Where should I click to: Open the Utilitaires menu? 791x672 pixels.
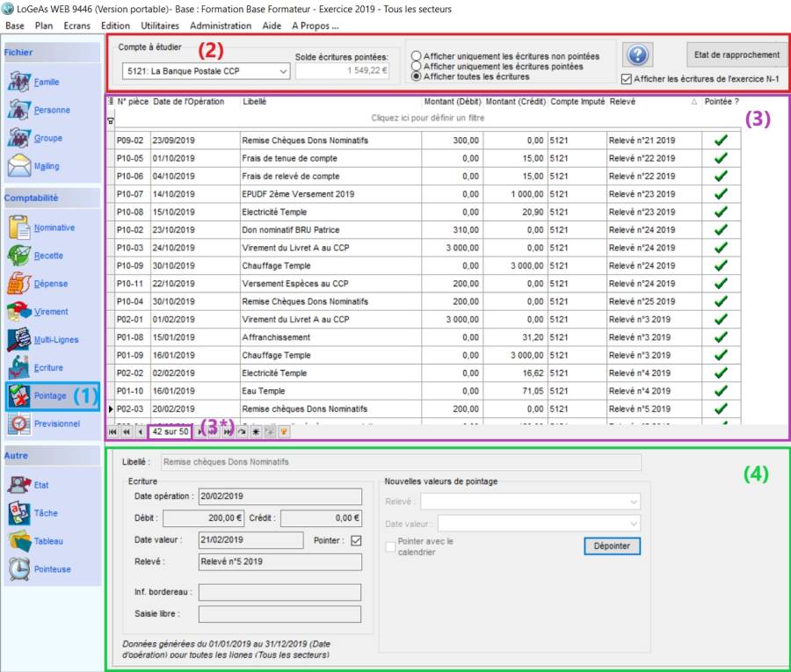[160, 25]
